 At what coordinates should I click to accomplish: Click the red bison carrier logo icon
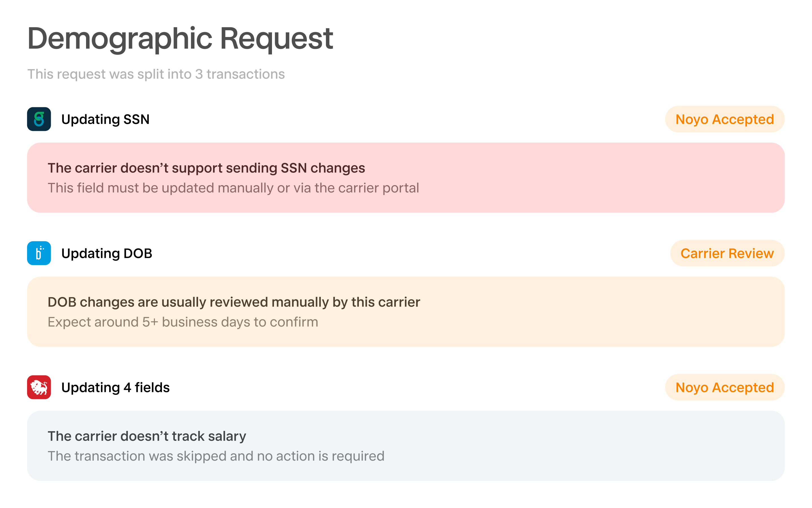pyautogui.click(x=39, y=387)
